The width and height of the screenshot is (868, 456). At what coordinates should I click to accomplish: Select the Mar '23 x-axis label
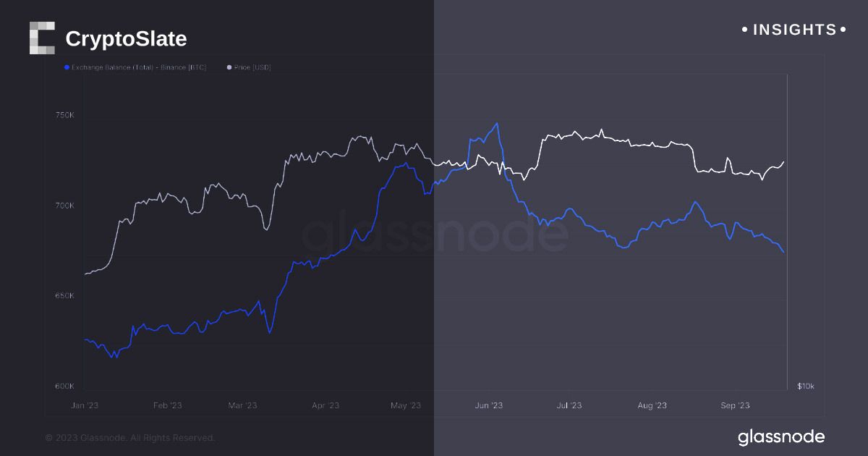pyautogui.click(x=242, y=405)
